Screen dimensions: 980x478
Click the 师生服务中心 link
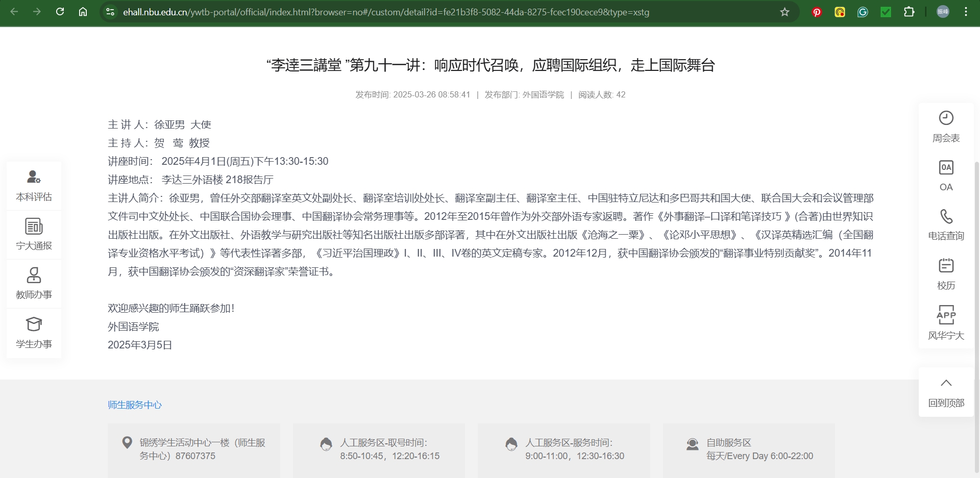[x=135, y=405]
